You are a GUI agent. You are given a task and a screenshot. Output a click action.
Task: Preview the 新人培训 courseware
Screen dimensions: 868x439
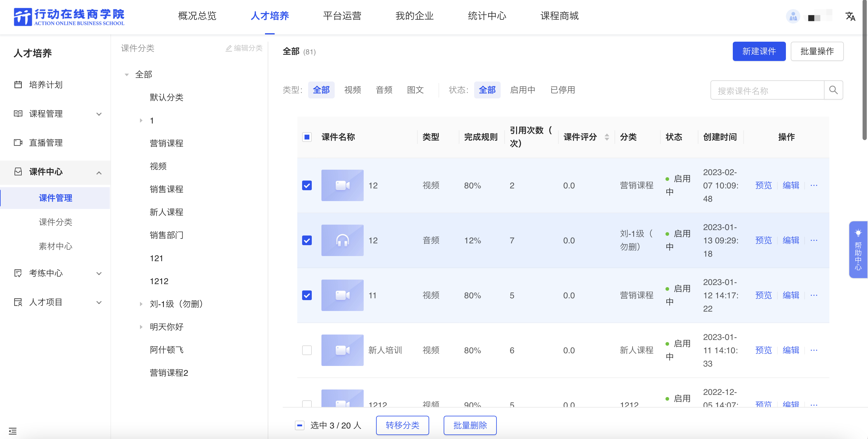tap(763, 350)
